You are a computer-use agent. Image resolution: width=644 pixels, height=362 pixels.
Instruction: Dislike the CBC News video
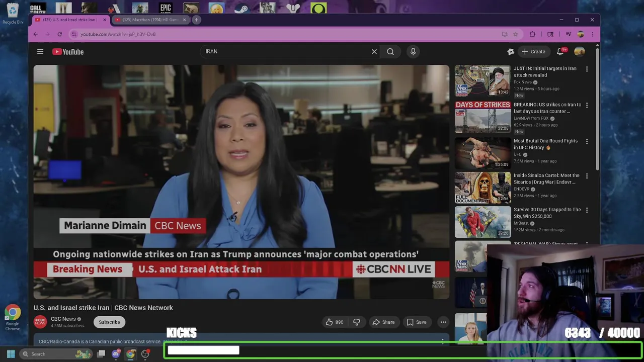click(357, 322)
